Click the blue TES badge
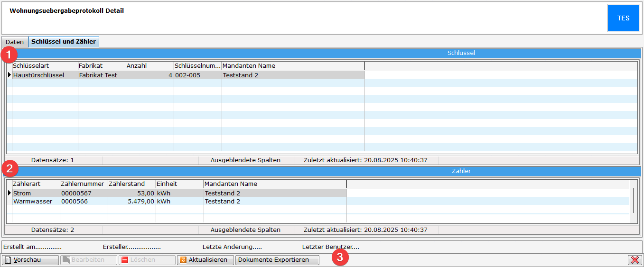Screen dimensions: 644x267 click(623, 18)
